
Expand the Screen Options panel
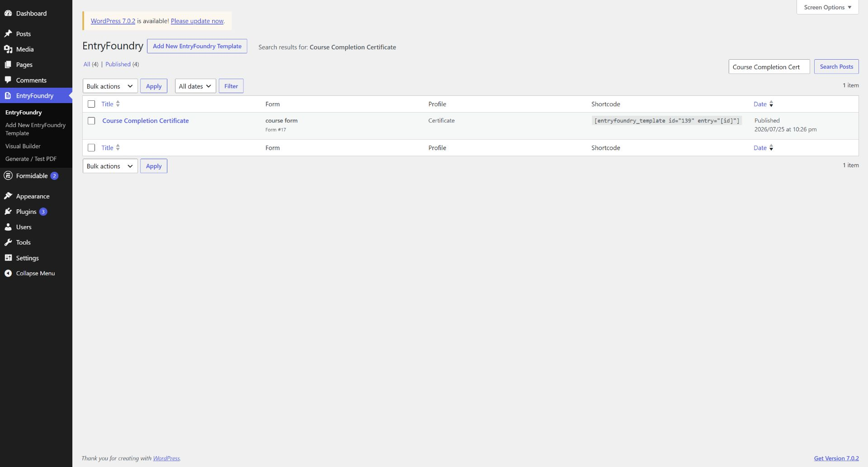(x=827, y=7)
